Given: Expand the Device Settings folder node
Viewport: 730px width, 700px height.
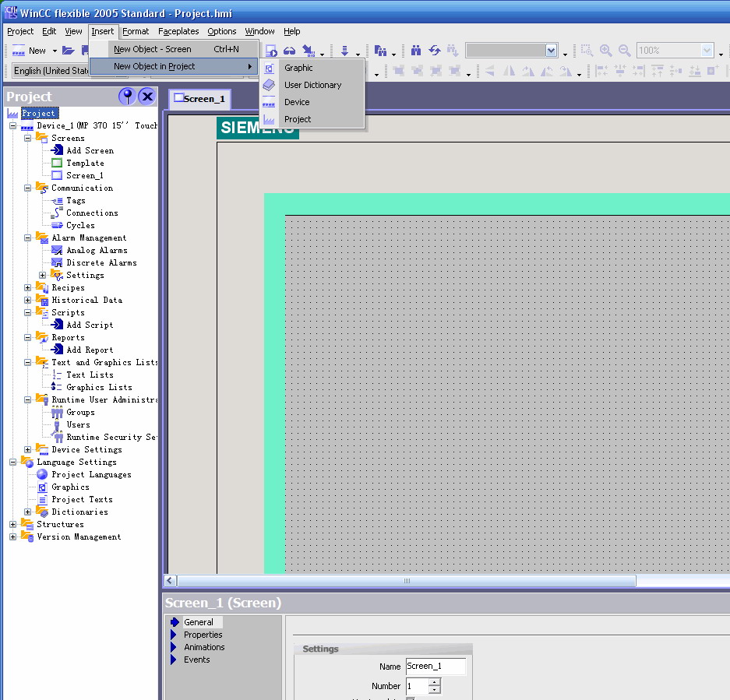Looking at the screenshot, I should [x=28, y=449].
